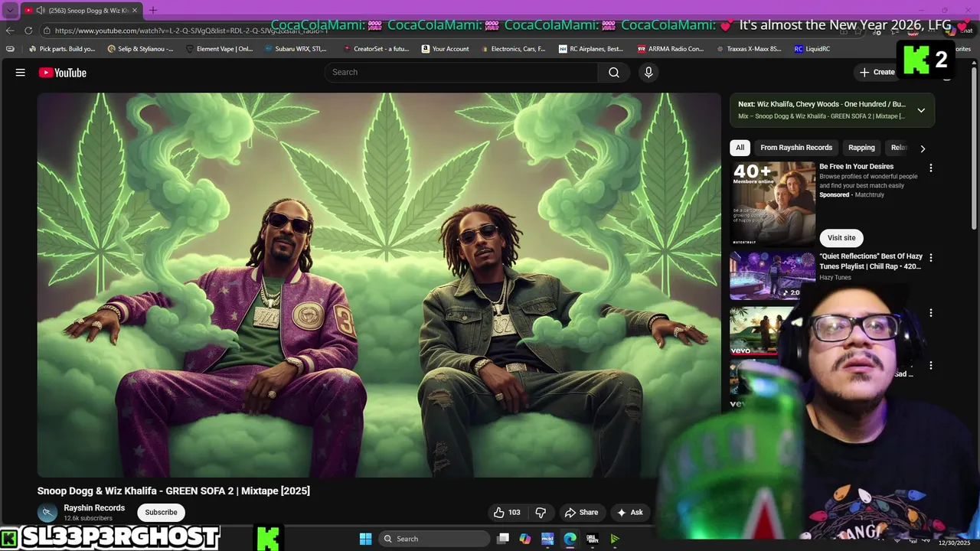The image size is (980, 551).
Task: Start voice search with the microphone icon
Action: [x=648, y=72]
